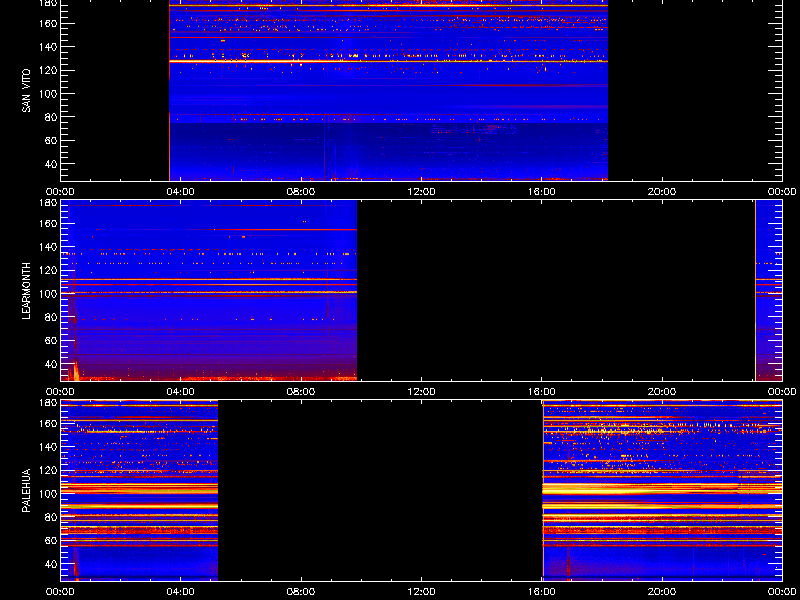Click the SAN VITO axis label
The width and height of the screenshot is (800, 600).
(27, 91)
